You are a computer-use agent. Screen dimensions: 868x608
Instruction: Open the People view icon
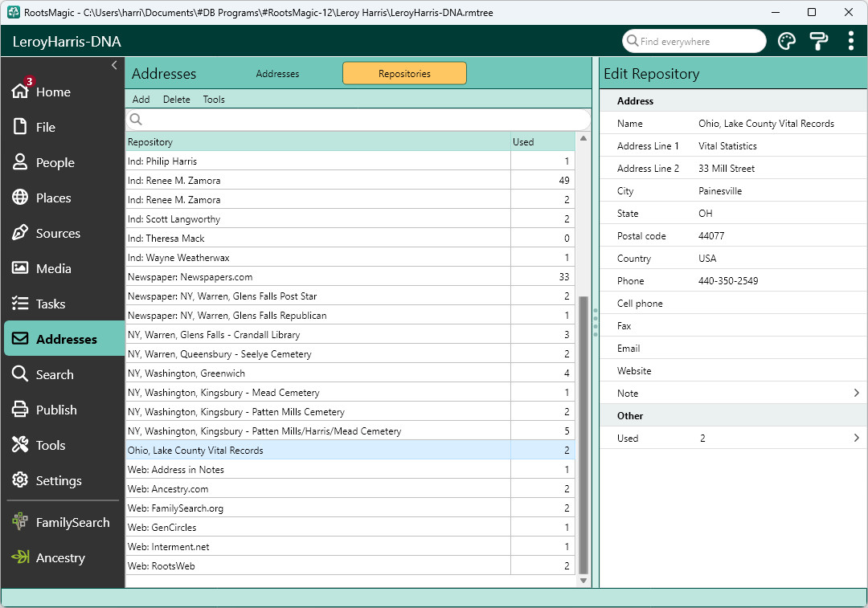[20, 162]
